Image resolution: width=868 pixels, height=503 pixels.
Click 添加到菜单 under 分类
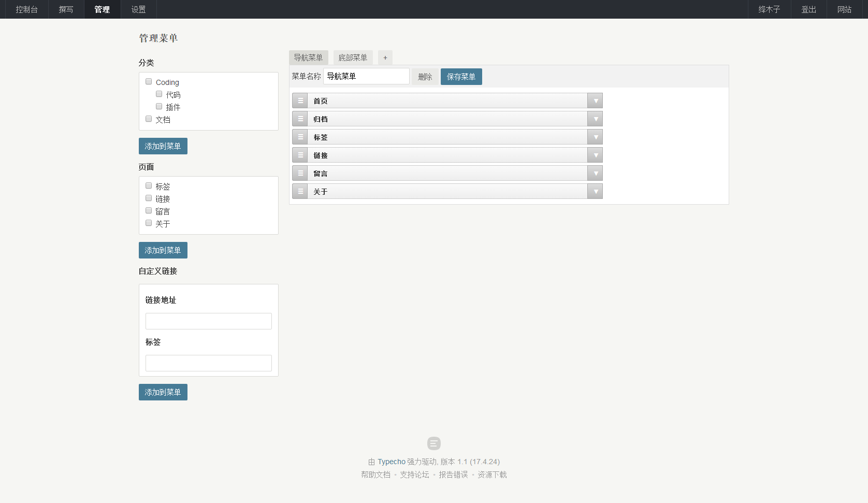click(x=163, y=146)
